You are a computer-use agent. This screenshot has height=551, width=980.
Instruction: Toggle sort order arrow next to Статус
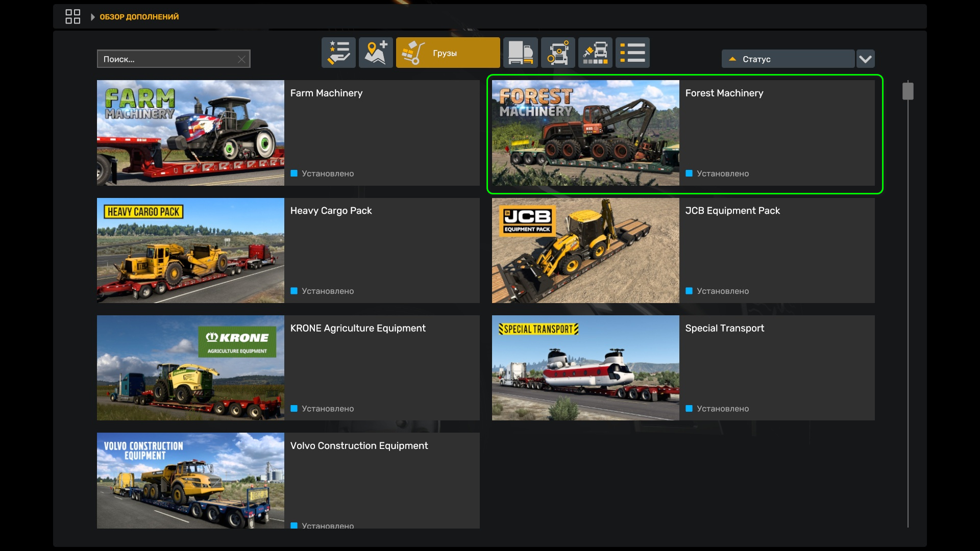point(732,59)
